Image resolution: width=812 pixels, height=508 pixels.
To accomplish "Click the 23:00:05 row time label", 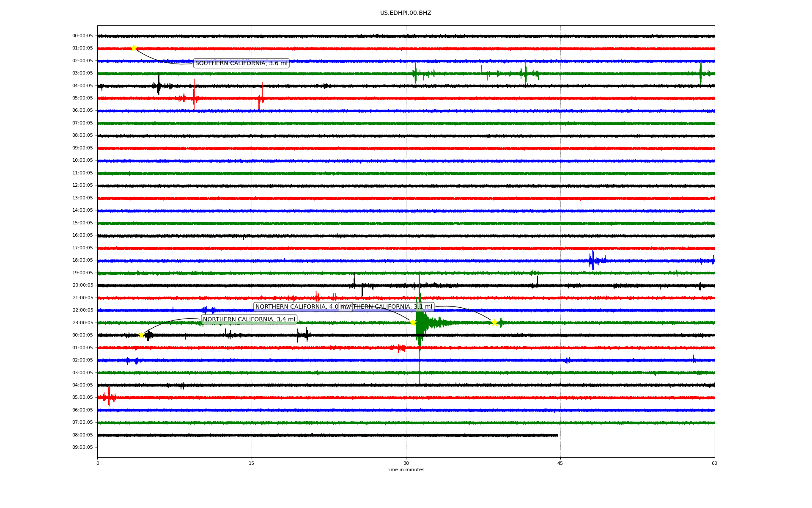I will pos(82,323).
